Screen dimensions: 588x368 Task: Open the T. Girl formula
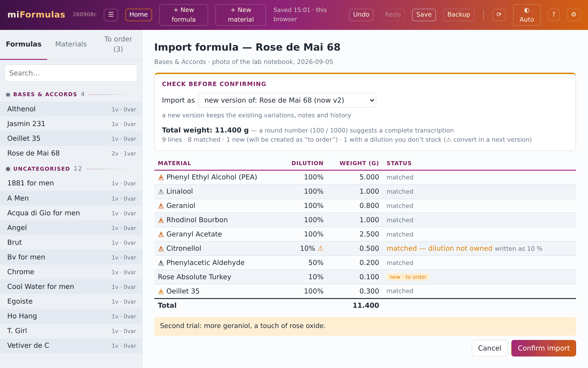click(x=71, y=331)
